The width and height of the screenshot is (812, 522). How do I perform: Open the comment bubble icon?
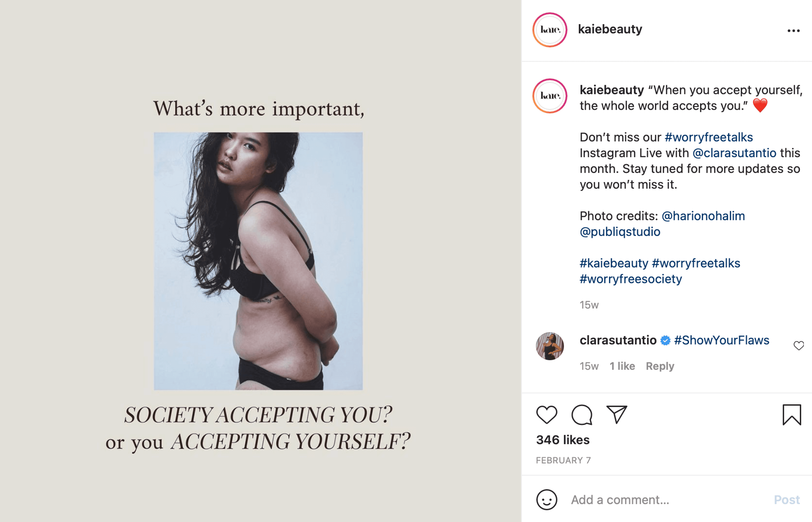[582, 415]
